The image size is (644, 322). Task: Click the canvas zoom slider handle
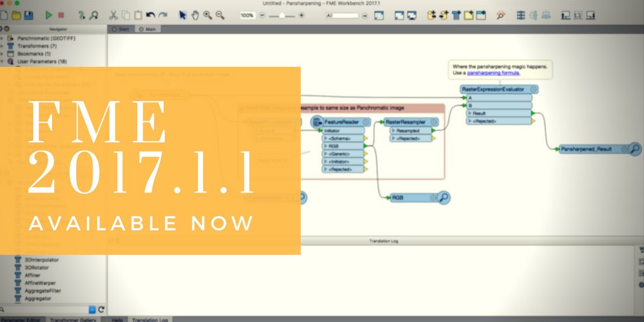(282, 16)
